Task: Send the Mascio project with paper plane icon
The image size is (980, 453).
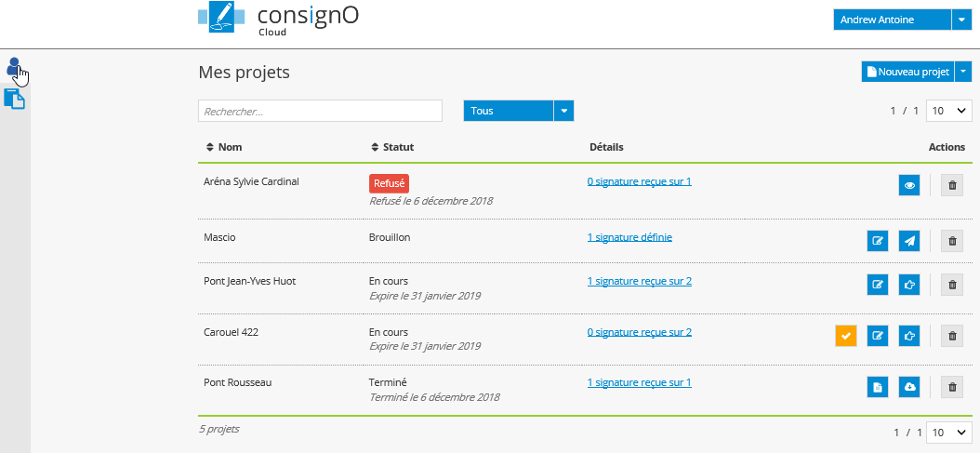Action: (908, 241)
